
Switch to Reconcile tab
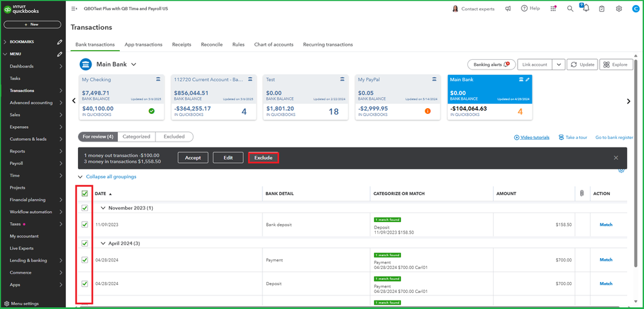[x=211, y=44]
